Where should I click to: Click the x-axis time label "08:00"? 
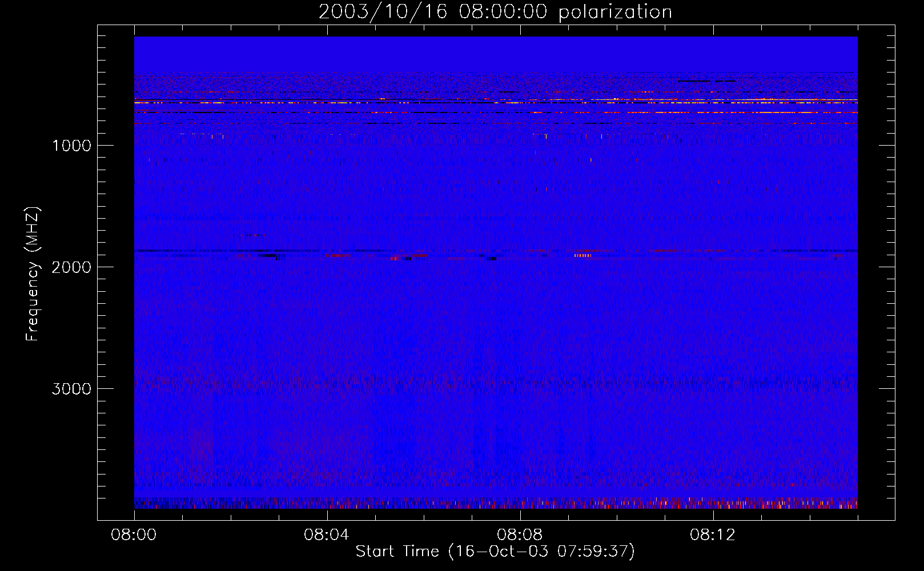[x=134, y=535]
